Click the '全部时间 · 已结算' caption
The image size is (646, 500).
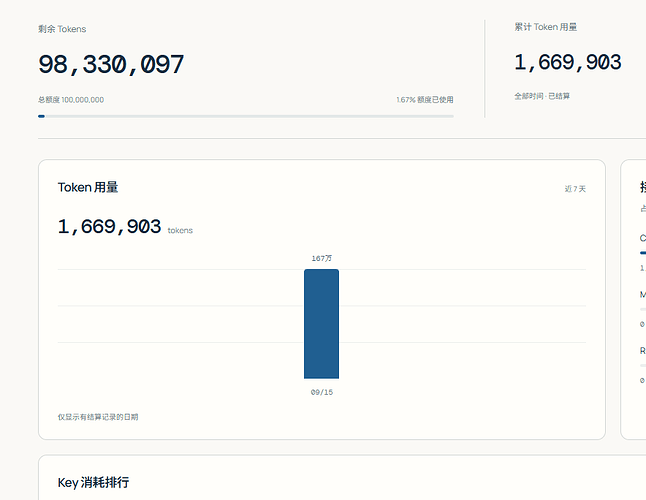tap(542, 96)
